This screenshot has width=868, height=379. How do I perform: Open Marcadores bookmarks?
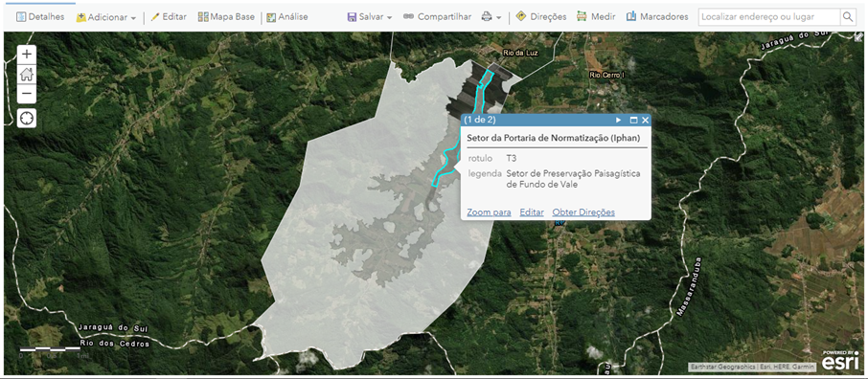pos(657,17)
